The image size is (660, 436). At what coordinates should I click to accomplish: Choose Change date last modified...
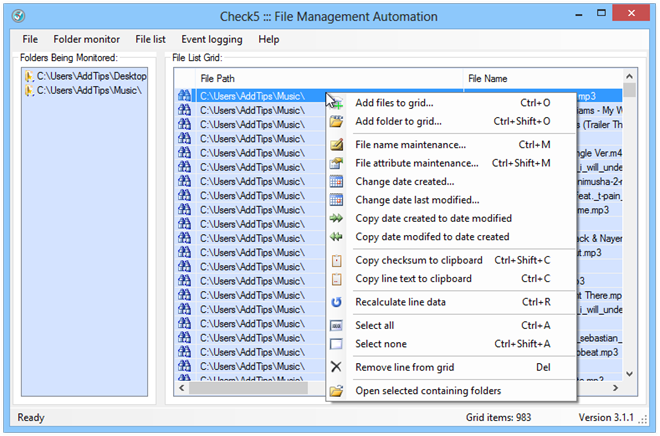tap(451, 200)
